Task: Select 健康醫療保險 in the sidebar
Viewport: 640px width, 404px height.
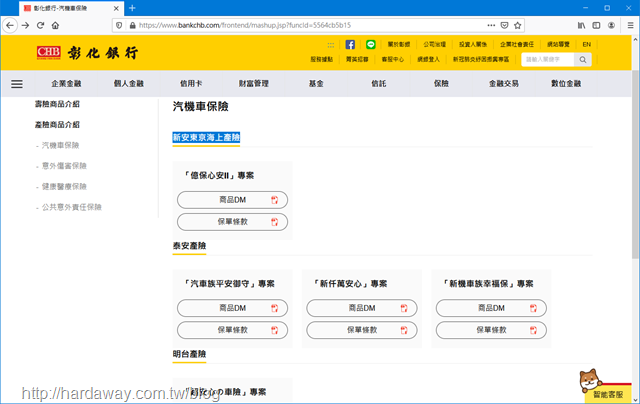Action: [x=64, y=186]
